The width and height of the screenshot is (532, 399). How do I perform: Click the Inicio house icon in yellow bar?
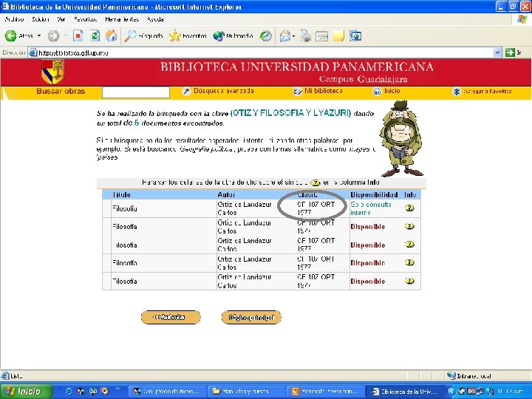coord(377,92)
